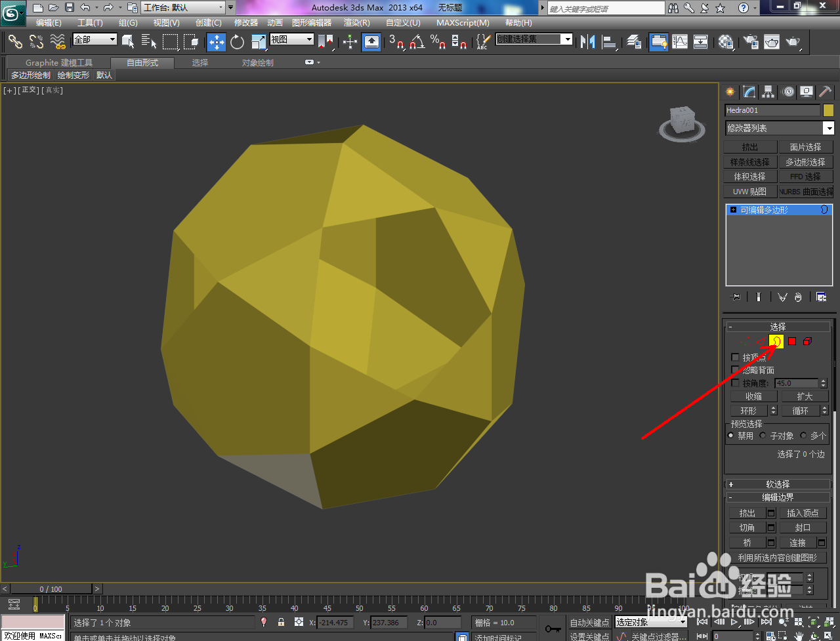Click the 利用所选内容创建图形 button

pyautogui.click(x=778, y=558)
